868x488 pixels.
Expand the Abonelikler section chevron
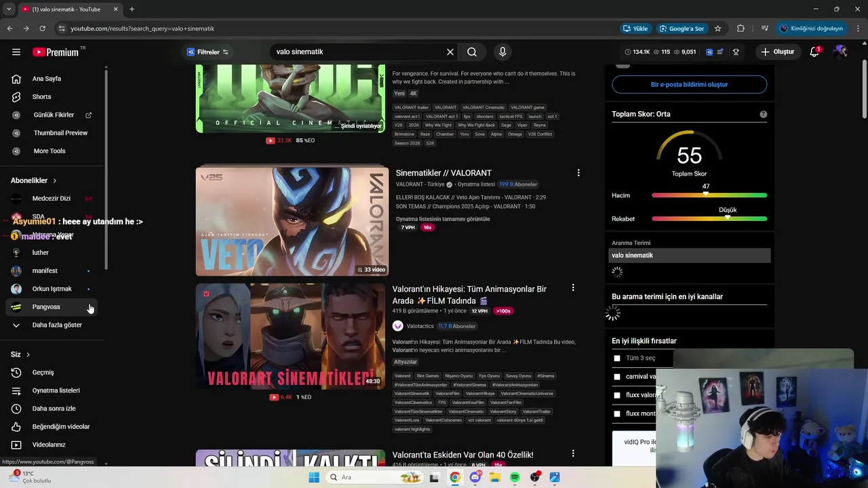tap(55, 181)
